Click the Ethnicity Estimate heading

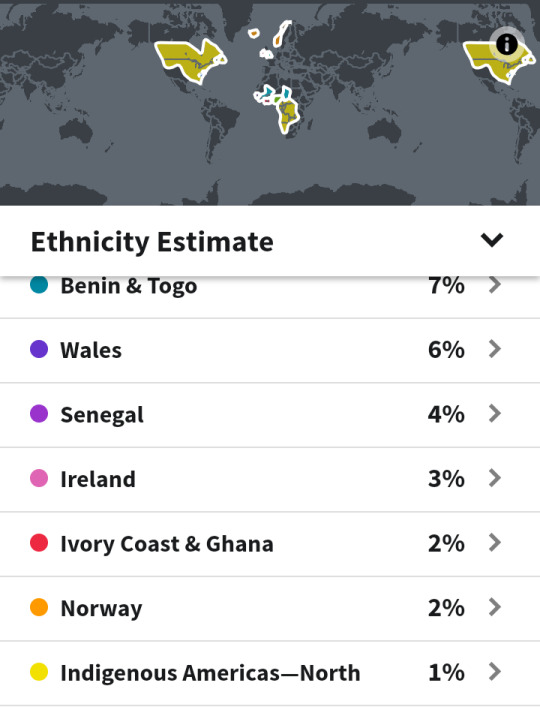pyautogui.click(x=152, y=242)
